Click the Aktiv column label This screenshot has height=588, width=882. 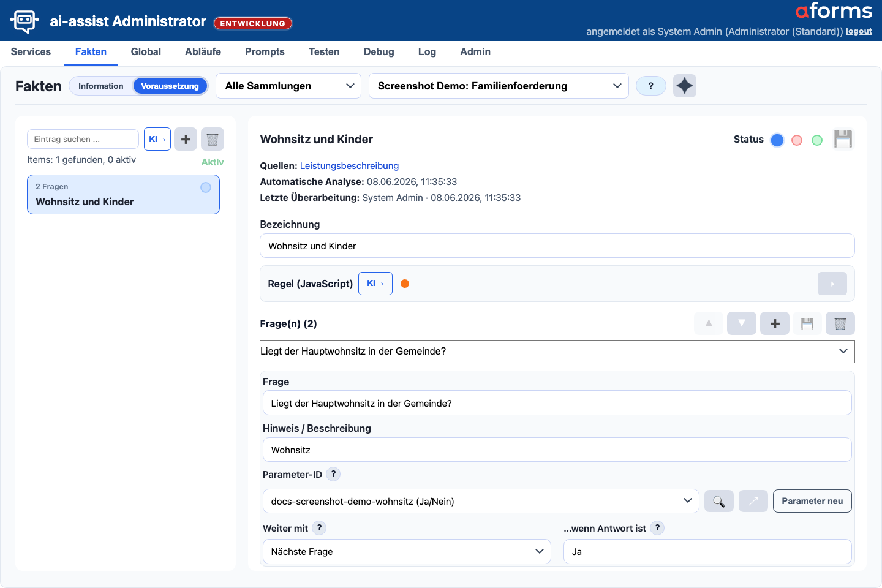pyautogui.click(x=213, y=162)
